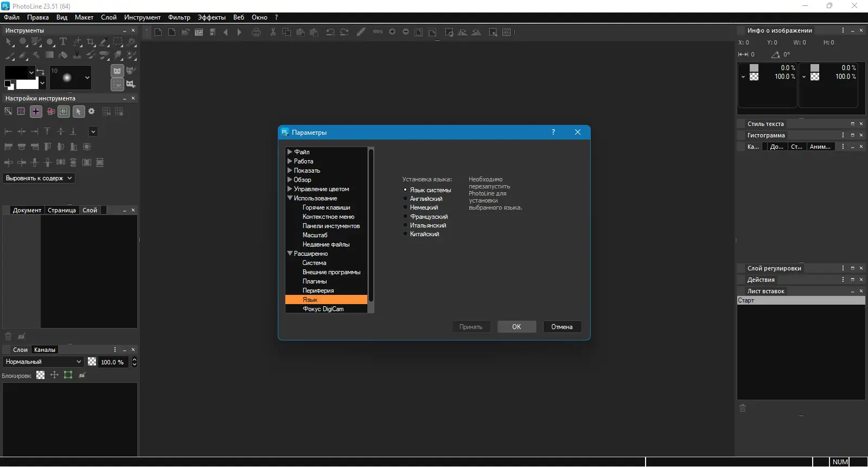This screenshot has height=467, width=868.
Task: Toggle the cat face mask button
Action: pyautogui.click(x=117, y=71)
